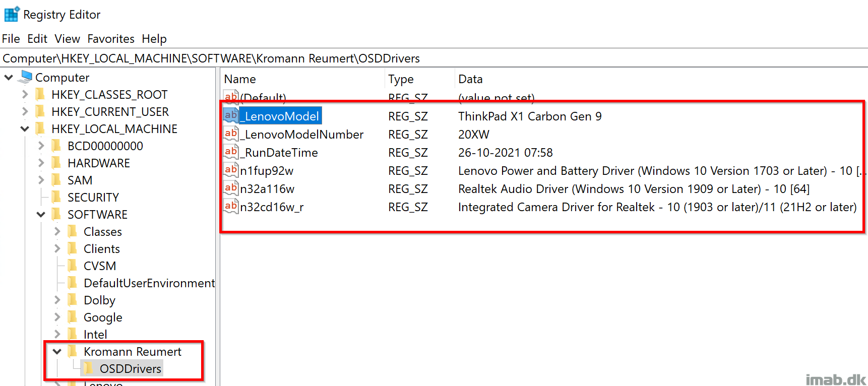Click the SOFTWARE folder icon
Image resolution: width=868 pixels, height=386 pixels.
pyautogui.click(x=56, y=214)
